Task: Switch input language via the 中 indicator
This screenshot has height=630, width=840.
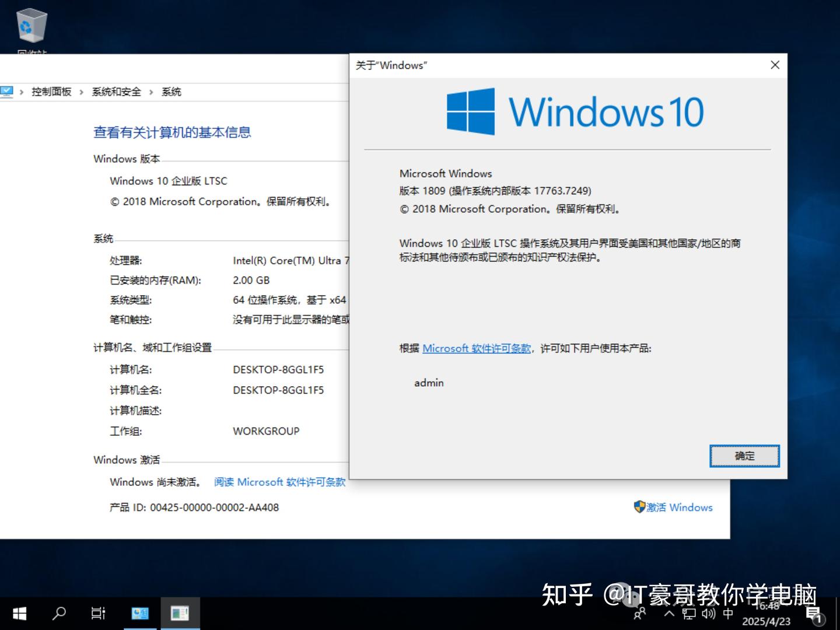Action: (x=727, y=614)
